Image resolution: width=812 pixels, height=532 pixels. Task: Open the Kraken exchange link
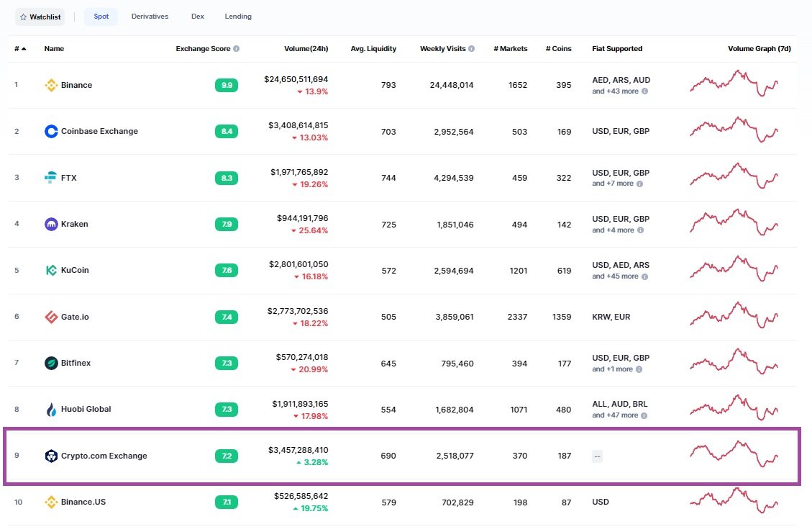coord(75,224)
